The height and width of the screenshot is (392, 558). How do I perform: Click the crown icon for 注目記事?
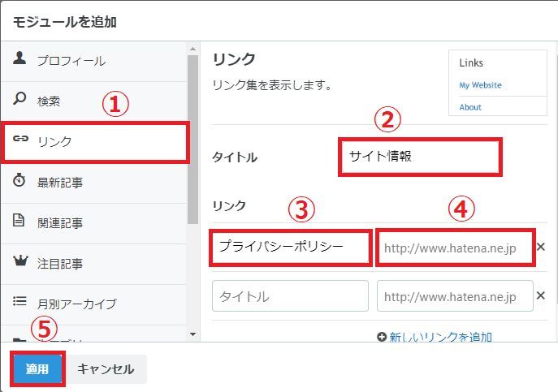click(x=20, y=261)
